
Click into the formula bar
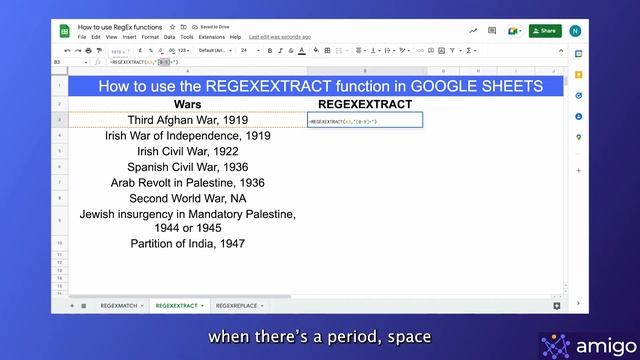tap(335, 62)
